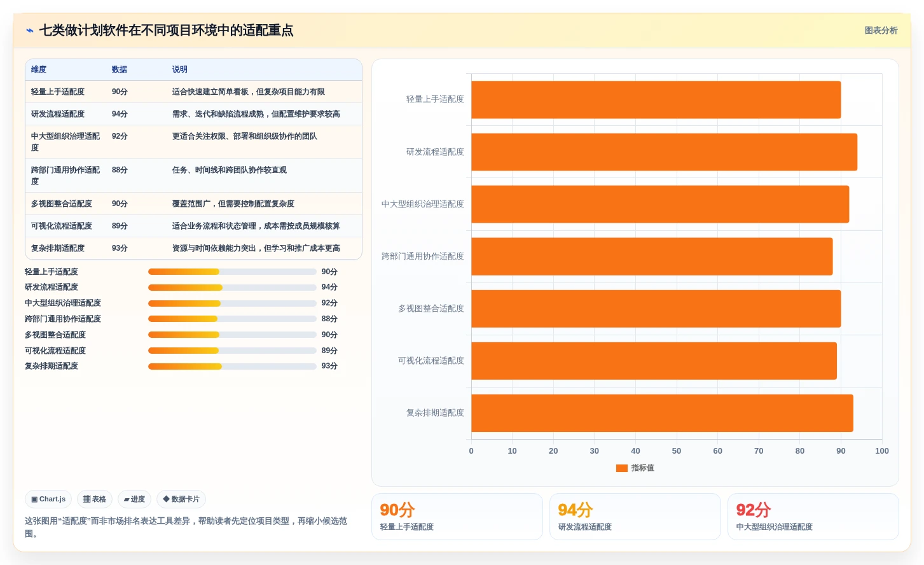The height and width of the screenshot is (565, 924).
Task: Click the 复杂排期适配度 progress bar
Action: coord(232,366)
